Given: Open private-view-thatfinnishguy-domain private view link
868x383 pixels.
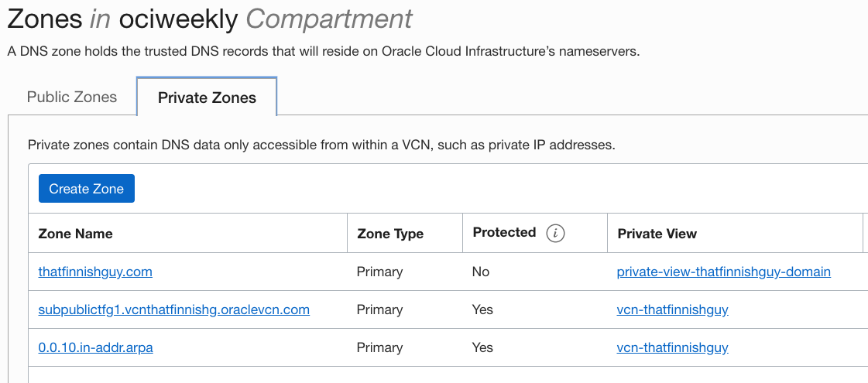Looking at the screenshot, I should (x=723, y=272).
